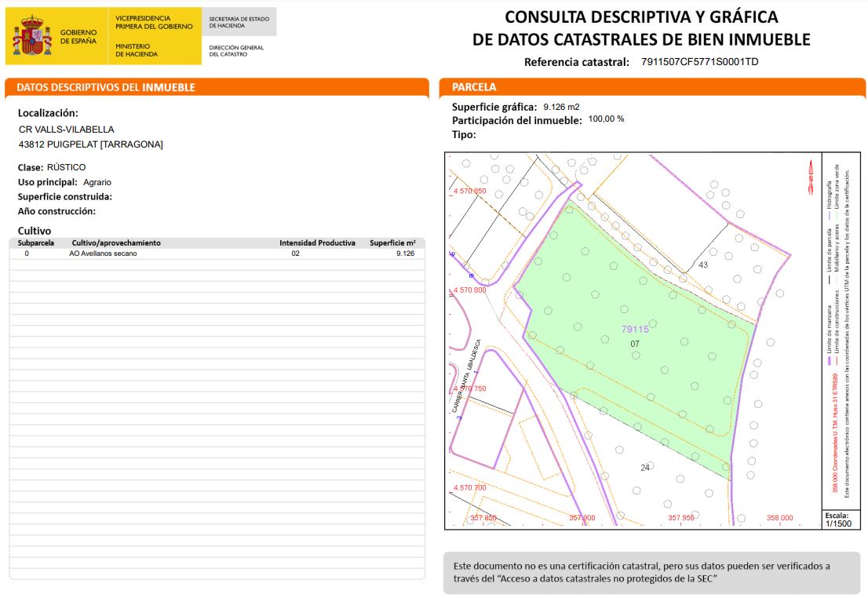Click 'VICEPRESIDENCIA PRIMERA DEL GOBIERNO' text
The width and height of the screenshot is (868, 598).
pyautogui.click(x=154, y=22)
